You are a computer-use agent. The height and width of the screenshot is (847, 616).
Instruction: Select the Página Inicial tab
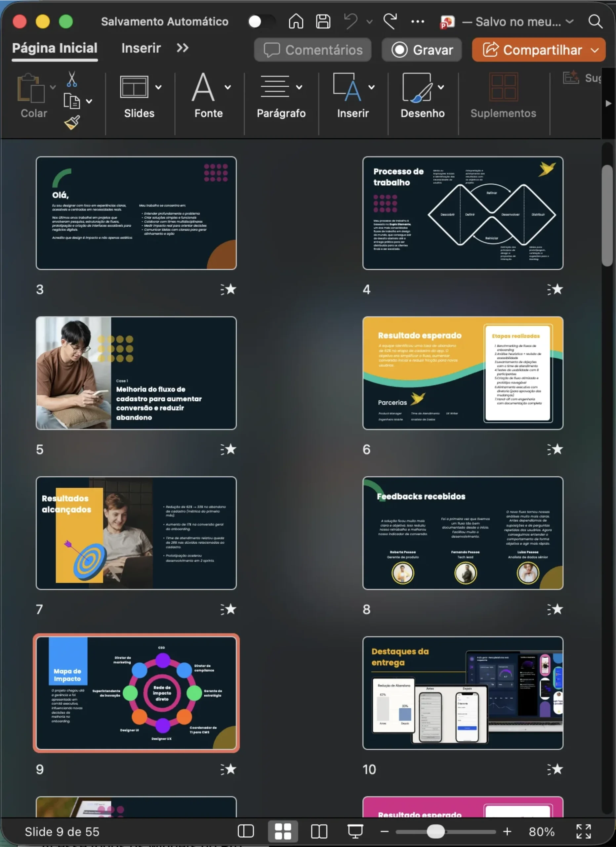click(x=55, y=48)
